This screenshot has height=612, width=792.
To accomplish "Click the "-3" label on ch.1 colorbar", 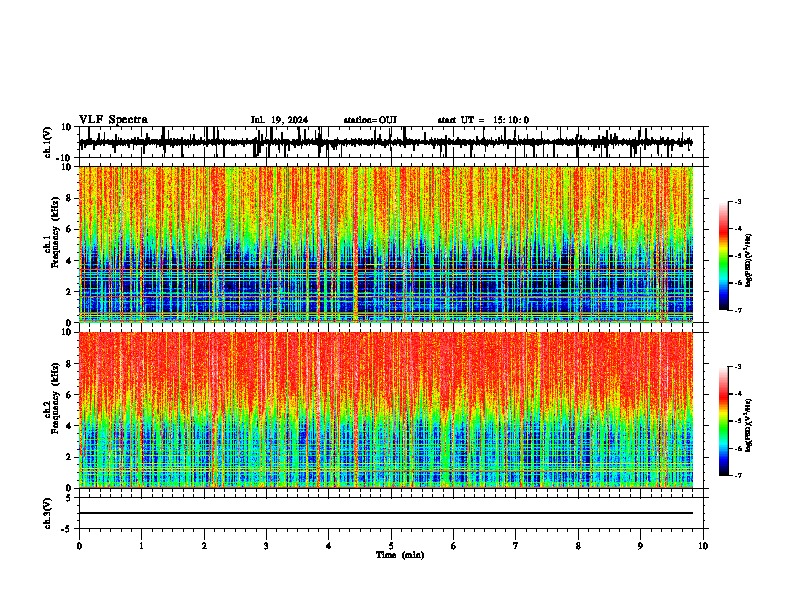I will click(737, 201).
